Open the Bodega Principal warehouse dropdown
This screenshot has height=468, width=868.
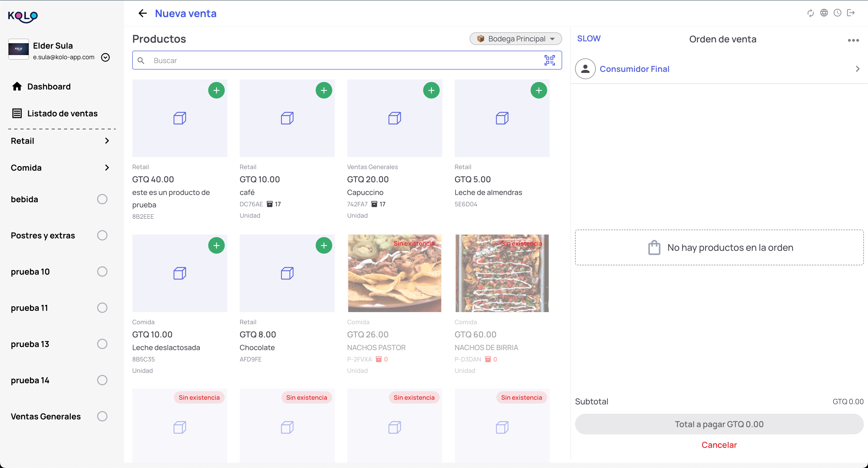[x=516, y=39]
